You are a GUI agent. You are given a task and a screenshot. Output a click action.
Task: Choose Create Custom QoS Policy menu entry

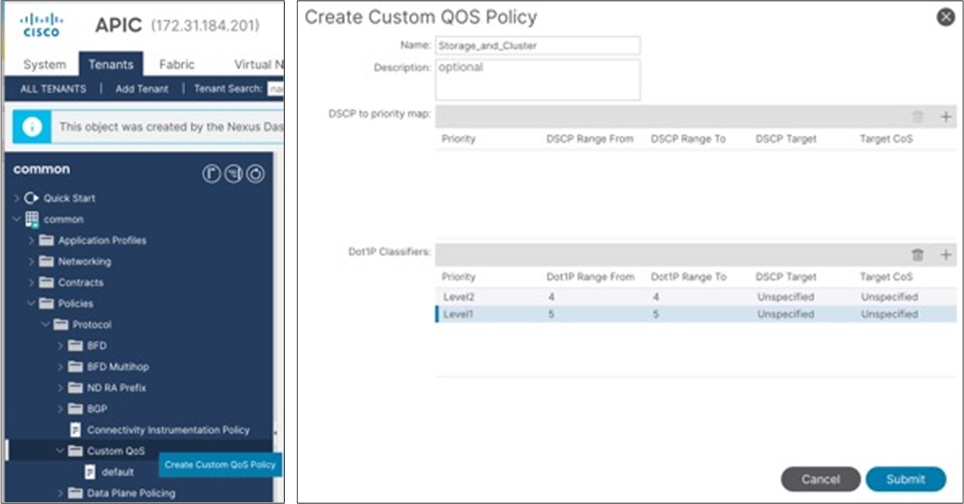(x=221, y=465)
